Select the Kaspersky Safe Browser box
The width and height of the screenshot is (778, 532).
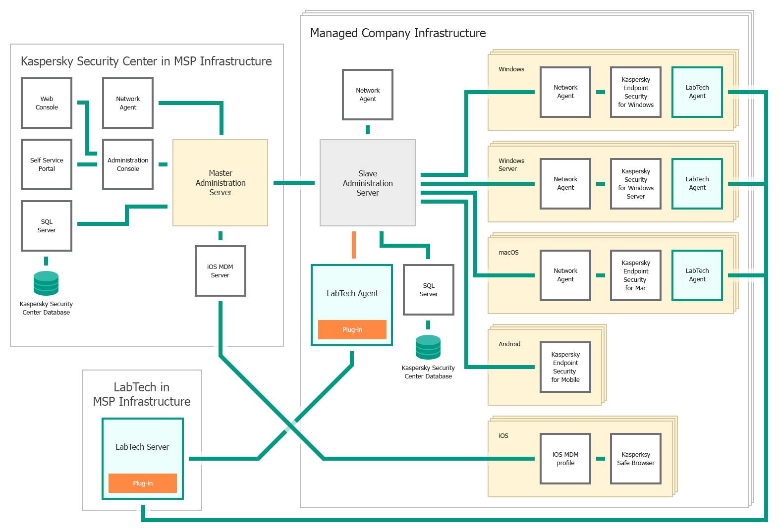(x=636, y=459)
